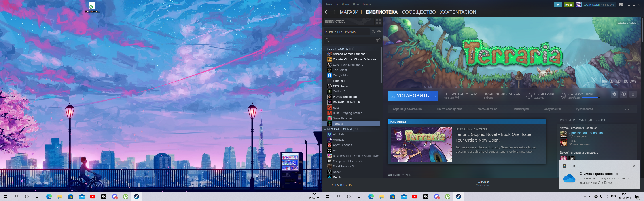
Task: Open the volume control in system tray
Action: (x=606, y=197)
